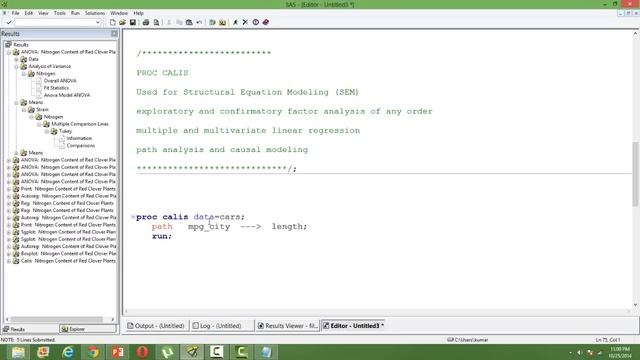640x360 pixels.
Task: Collapse the Strain folder node
Action: pos(24,110)
